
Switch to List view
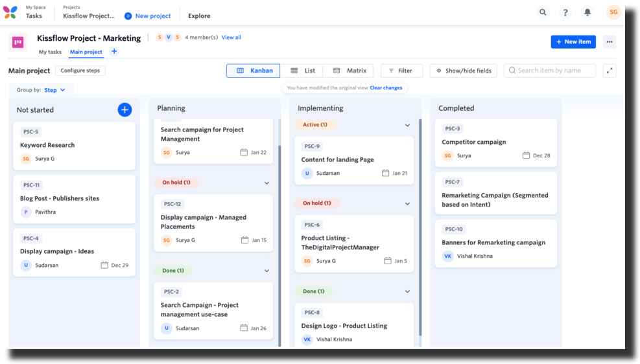tap(302, 71)
